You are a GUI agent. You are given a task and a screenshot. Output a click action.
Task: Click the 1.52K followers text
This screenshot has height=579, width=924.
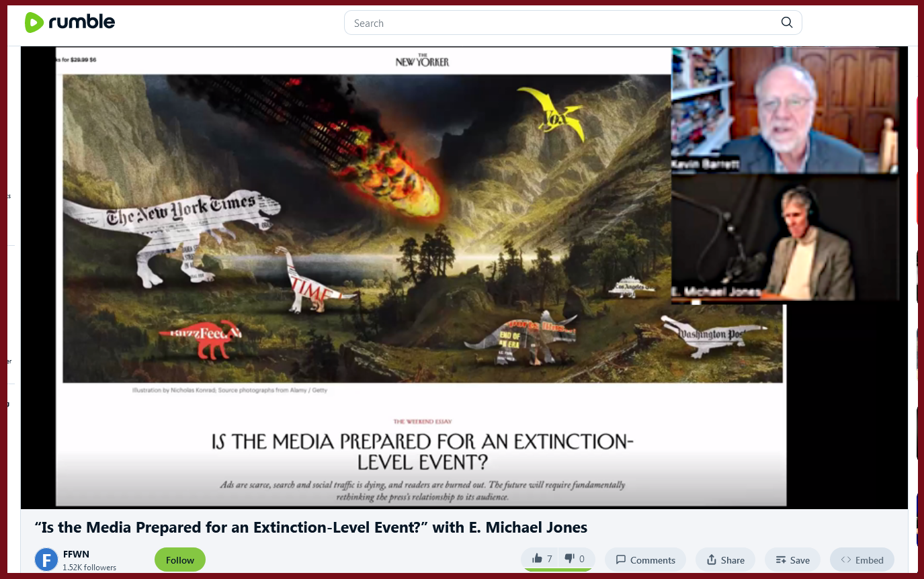(x=89, y=568)
